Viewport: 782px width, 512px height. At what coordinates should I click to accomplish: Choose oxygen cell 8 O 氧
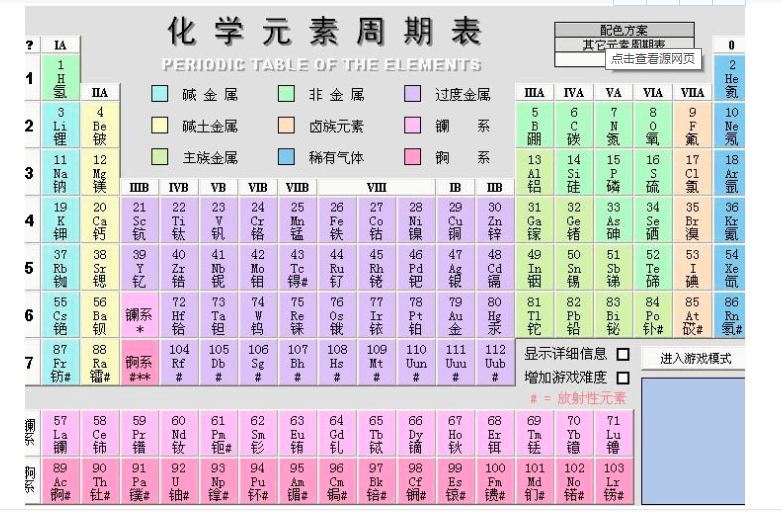[x=652, y=126]
